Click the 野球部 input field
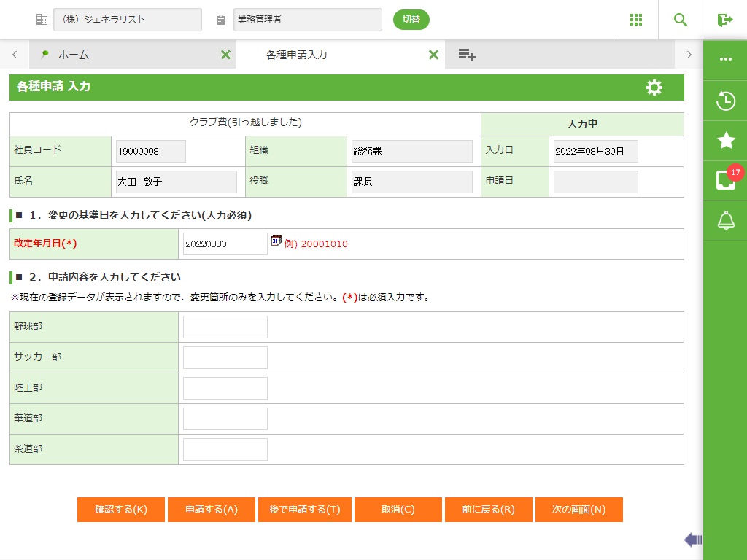 [x=225, y=327]
